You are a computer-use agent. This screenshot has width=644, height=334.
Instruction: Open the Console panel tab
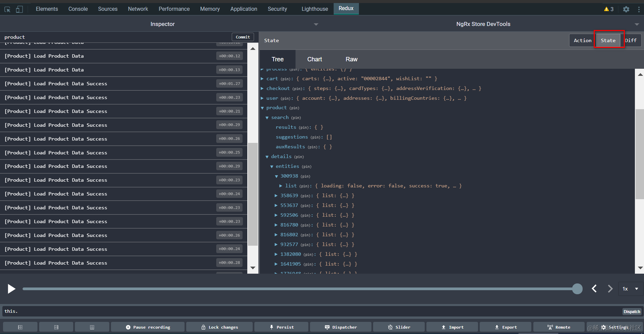tap(78, 9)
